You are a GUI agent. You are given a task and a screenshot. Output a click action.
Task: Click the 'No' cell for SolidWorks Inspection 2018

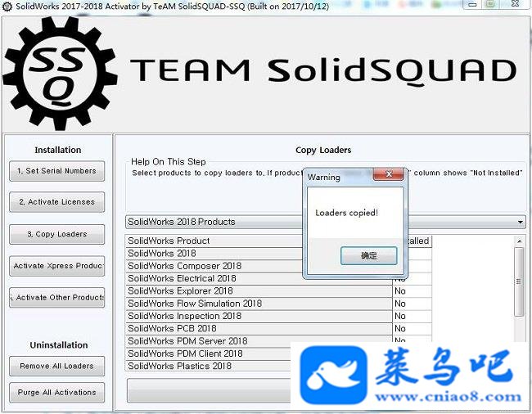pyautogui.click(x=413, y=316)
